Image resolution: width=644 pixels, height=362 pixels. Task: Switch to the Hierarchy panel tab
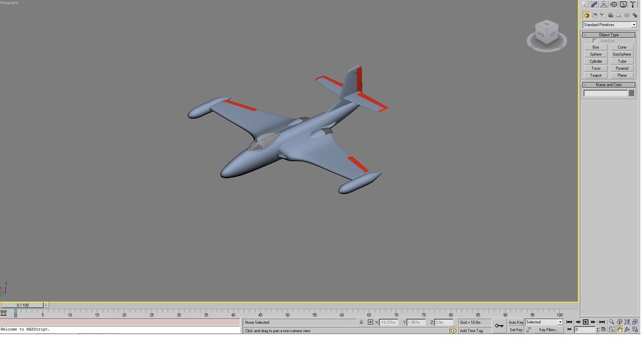point(604,5)
